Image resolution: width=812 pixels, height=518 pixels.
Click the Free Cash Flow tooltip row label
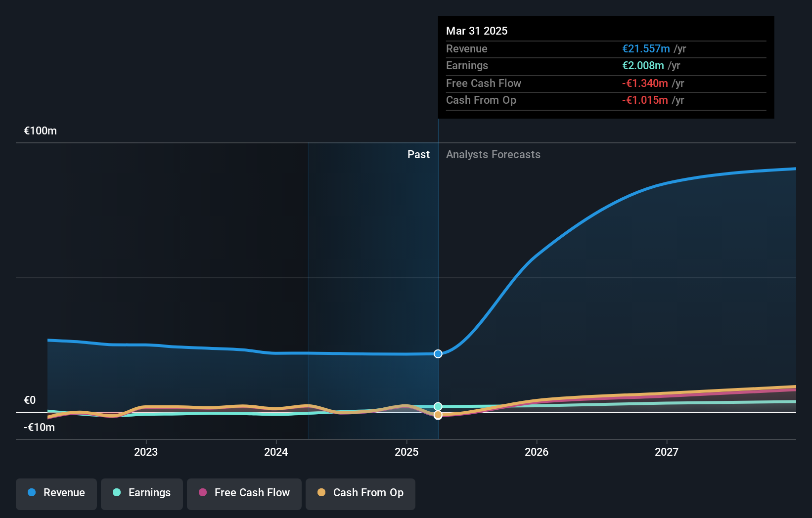pyautogui.click(x=484, y=84)
